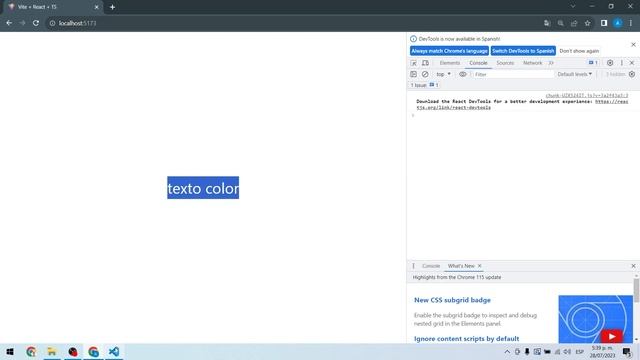Click Don't show again button
This screenshot has height=360, width=640.
(579, 51)
